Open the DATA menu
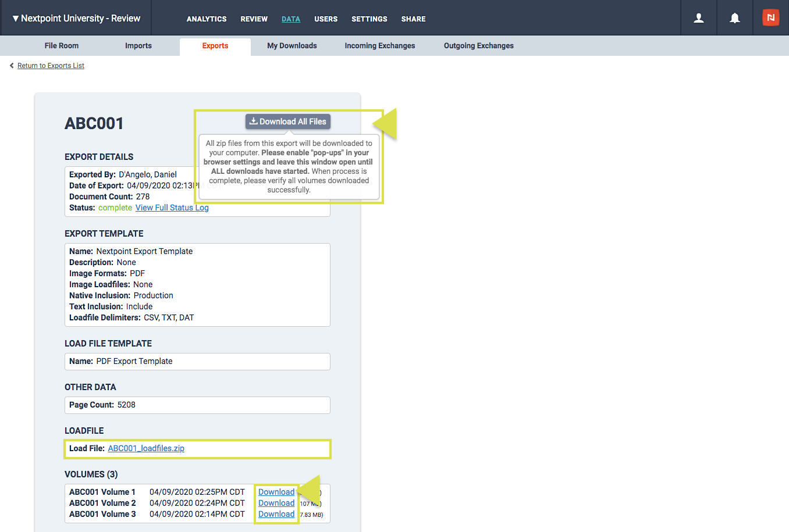 point(291,19)
